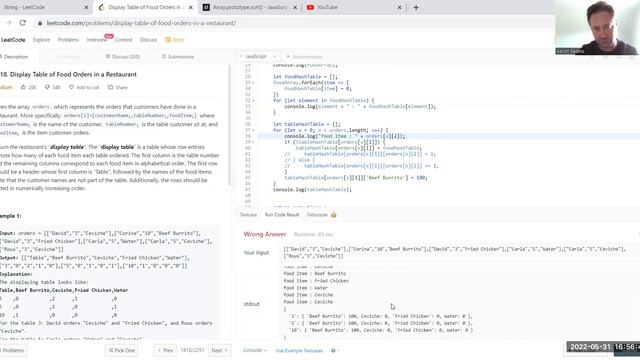Open the Explore navigation item

41,40
